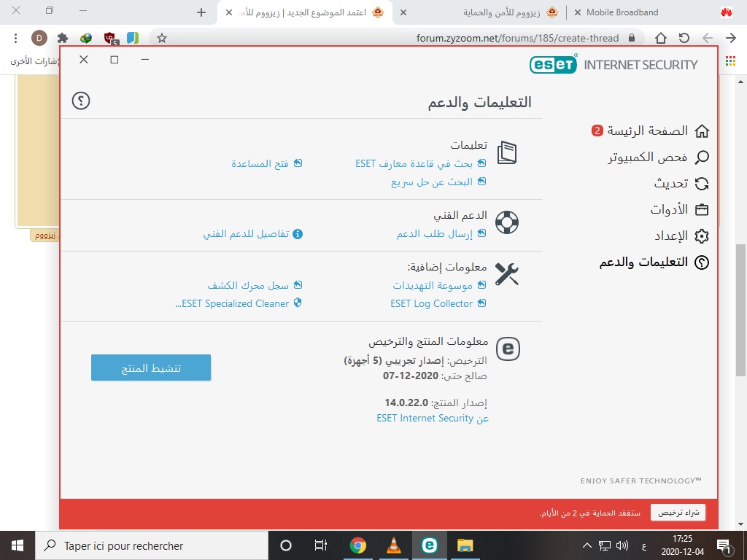Click the Windows taskbar search box
Screen dimensions: 747x560
(152, 545)
